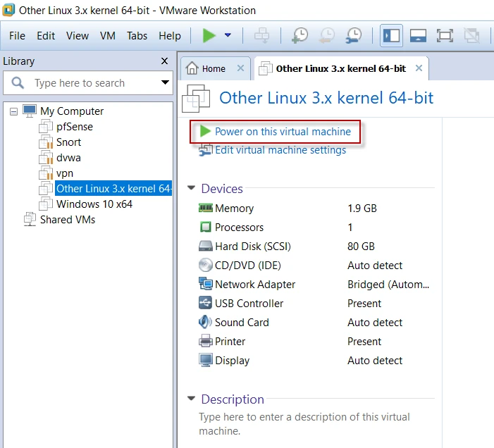The height and width of the screenshot is (448, 494).
Task: Click the Sound Card device icon
Action: point(206,323)
